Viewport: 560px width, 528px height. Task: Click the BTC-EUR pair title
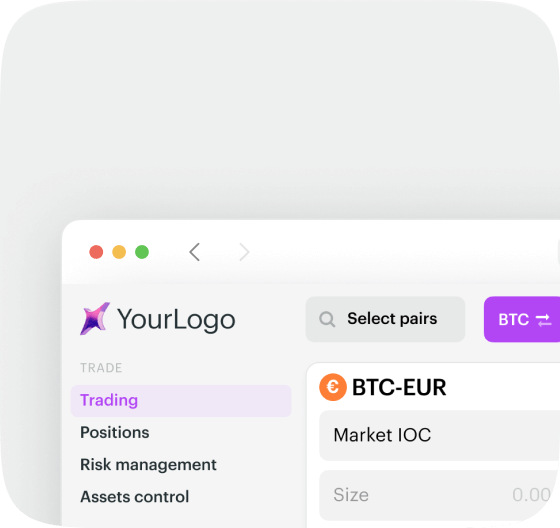click(399, 387)
